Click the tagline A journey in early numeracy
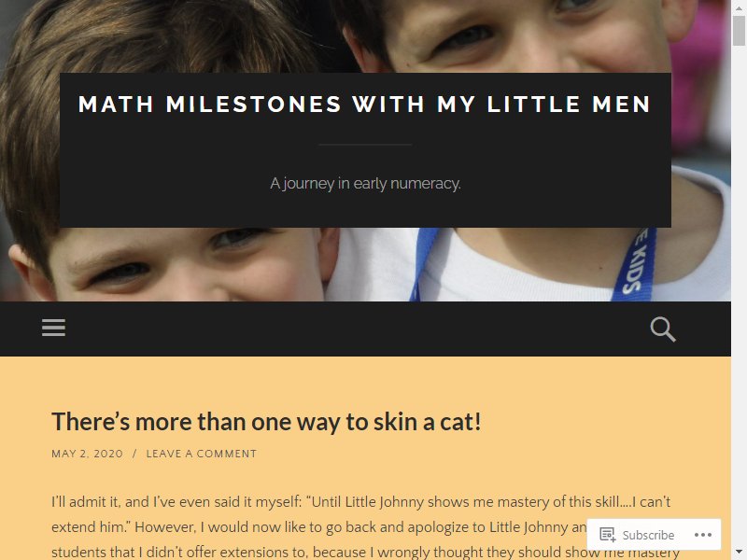 pyautogui.click(x=365, y=183)
